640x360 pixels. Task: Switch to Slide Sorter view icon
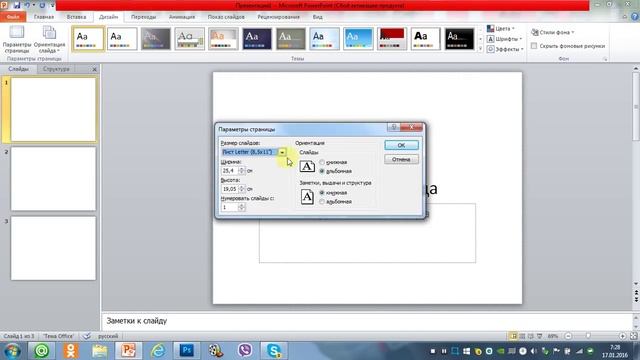pos(522,336)
